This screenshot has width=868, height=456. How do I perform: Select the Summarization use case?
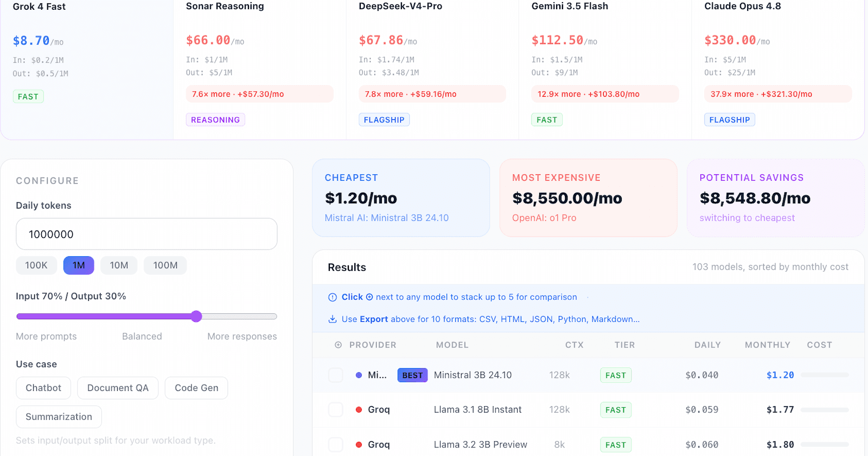[59, 417]
